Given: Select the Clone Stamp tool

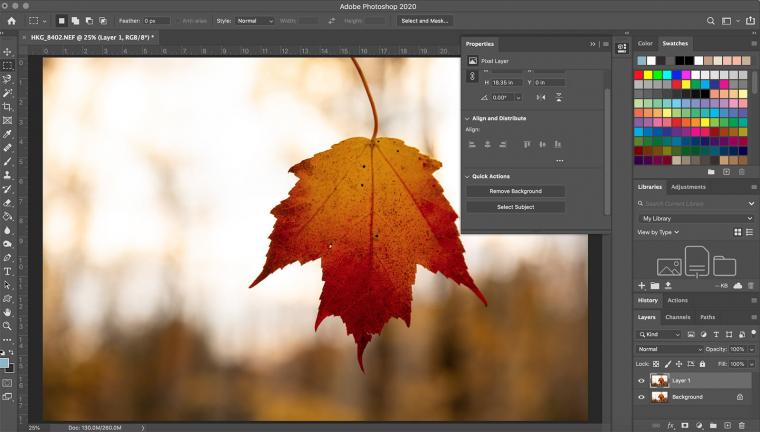Looking at the screenshot, I should (7, 175).
